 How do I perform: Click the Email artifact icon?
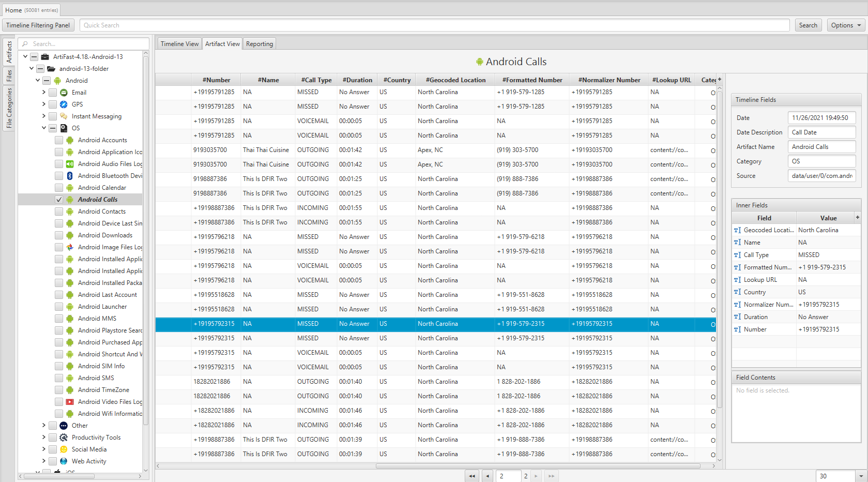click(x=64, y=93)
